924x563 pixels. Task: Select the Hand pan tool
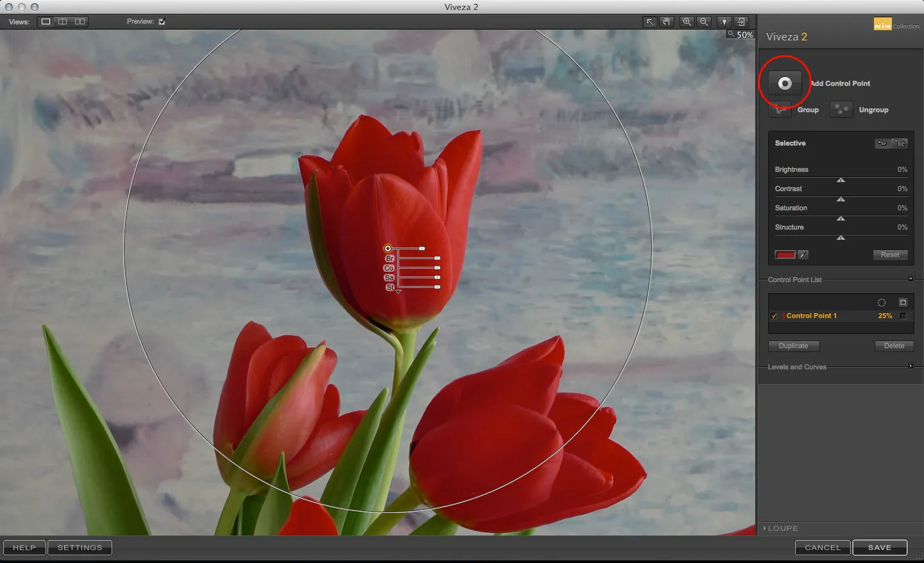click(x=667, y=21)
